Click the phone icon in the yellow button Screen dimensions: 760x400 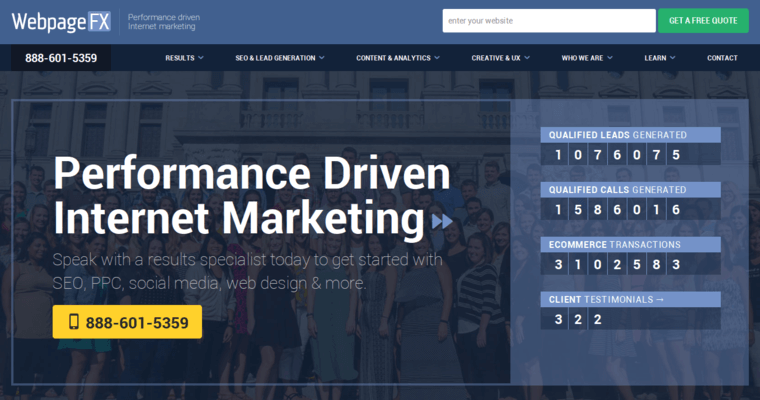[74, 322]
